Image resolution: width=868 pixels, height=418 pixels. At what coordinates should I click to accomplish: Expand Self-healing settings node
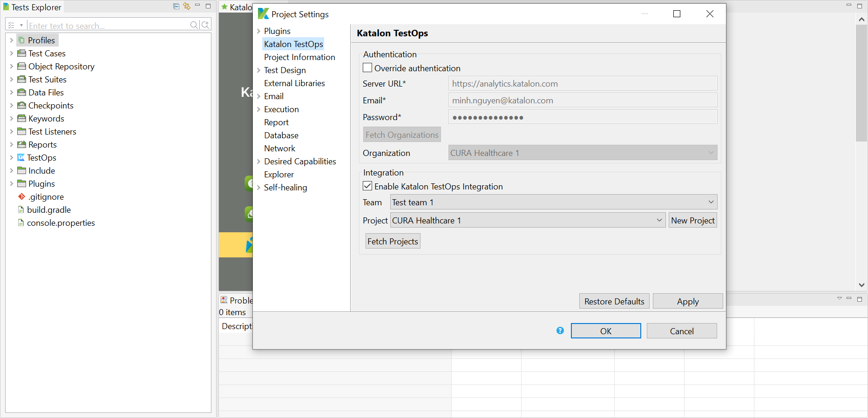click(x=259, y=188)
